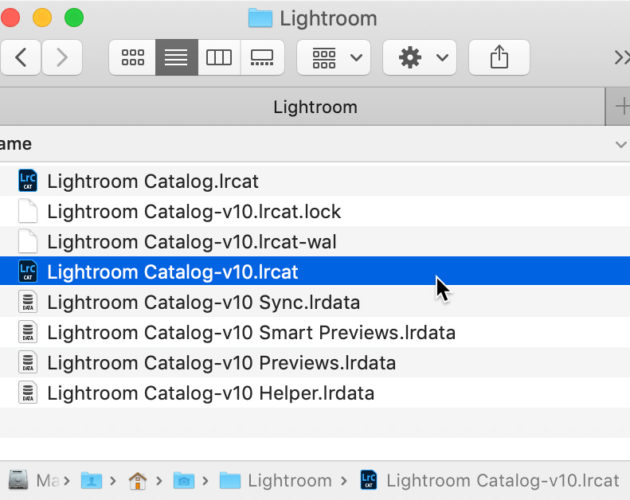
Task: Go back with the left arrow button
Action: 20,57
